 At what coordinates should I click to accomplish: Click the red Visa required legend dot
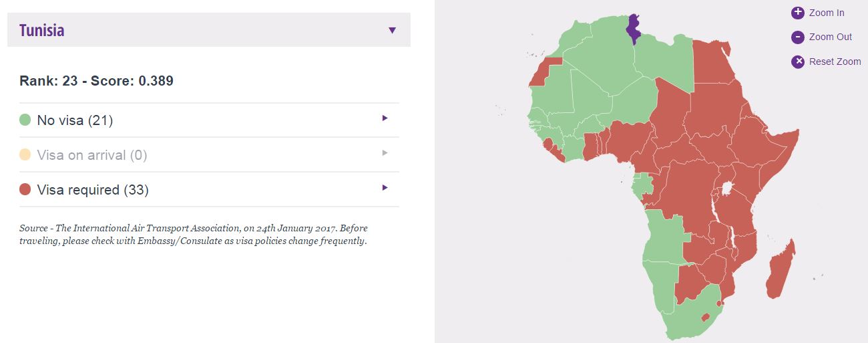[25, 190]
